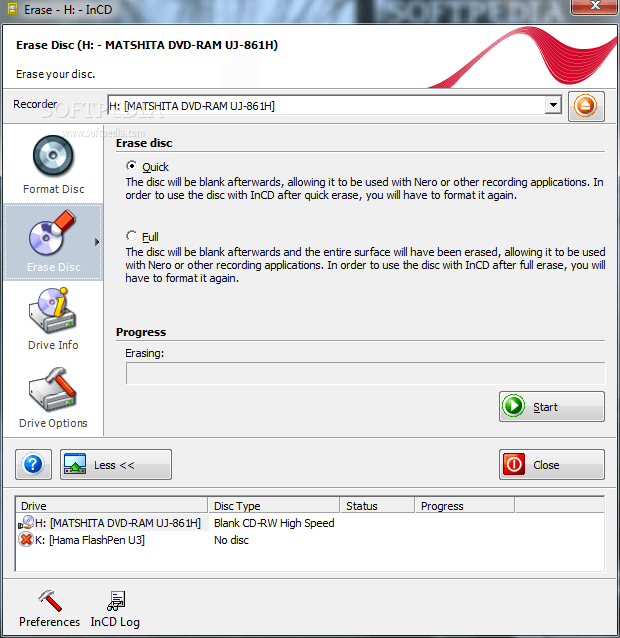Eject the disc with the orange button
Viewport: 620px width, 638px height.
pos(586,106)
